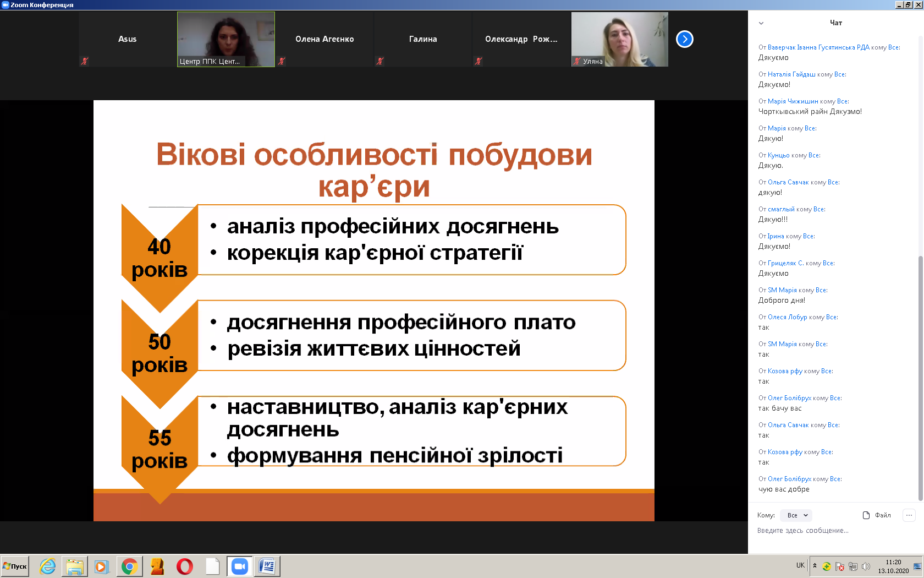Viewport: 924px width, 578px height.
Task: Select the Центр ППК participant video thumbnail
Action: (226, 39)
